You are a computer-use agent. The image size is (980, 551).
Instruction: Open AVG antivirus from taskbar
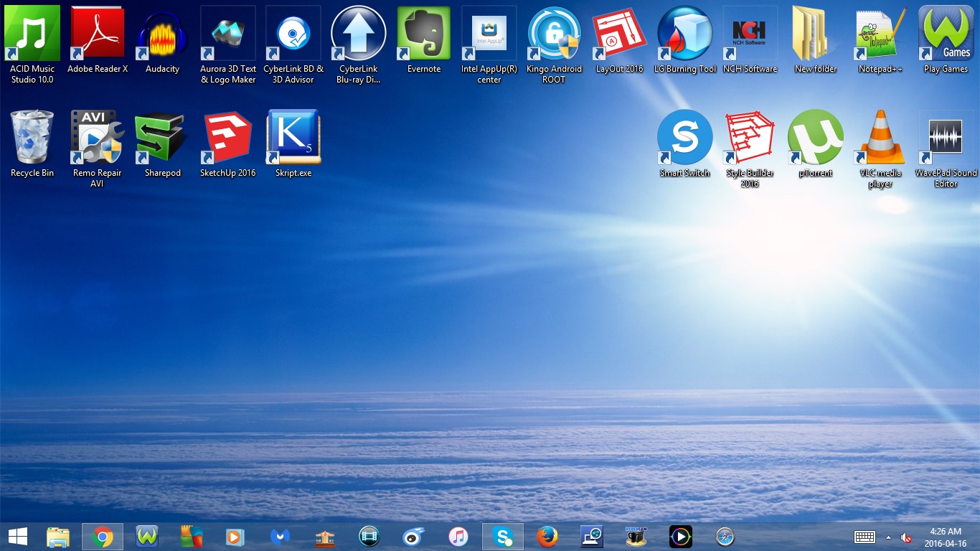(192, 537)
